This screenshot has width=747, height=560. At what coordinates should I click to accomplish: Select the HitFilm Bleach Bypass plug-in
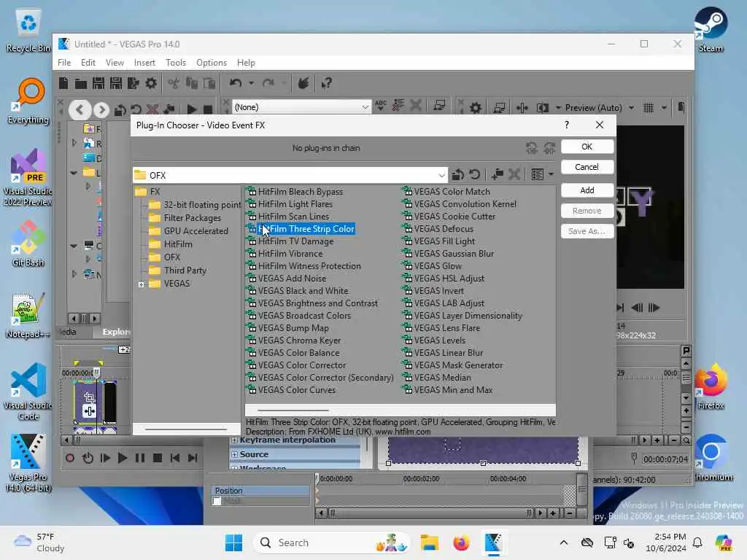300,192
